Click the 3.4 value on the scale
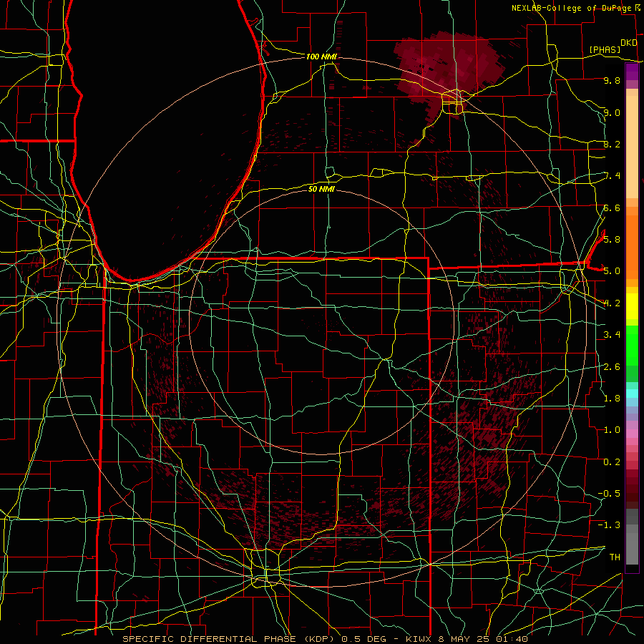The image size is (644, 644). (x=612, y=334)
